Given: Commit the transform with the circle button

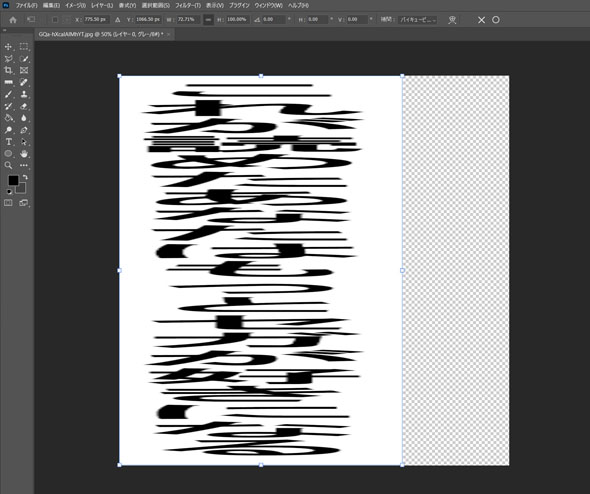Looking at the screenshot, I should pos(496,20).
